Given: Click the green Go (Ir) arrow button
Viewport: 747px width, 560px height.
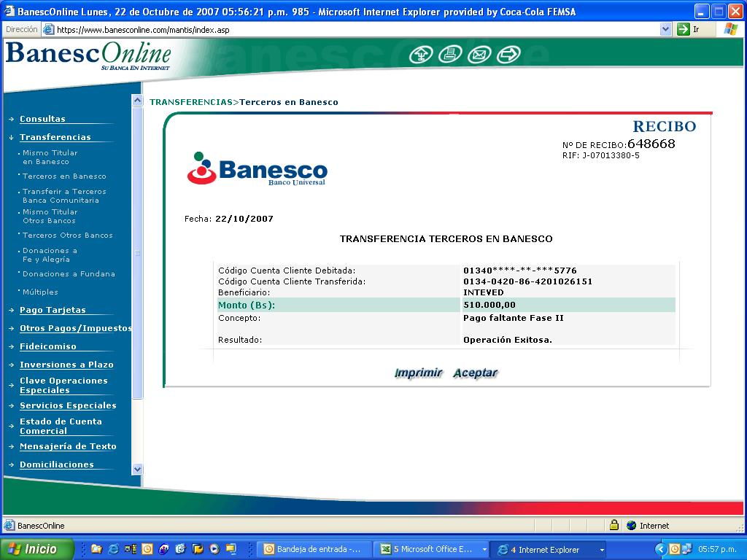Looking at the screenshot, I should (x=683, y=29).
